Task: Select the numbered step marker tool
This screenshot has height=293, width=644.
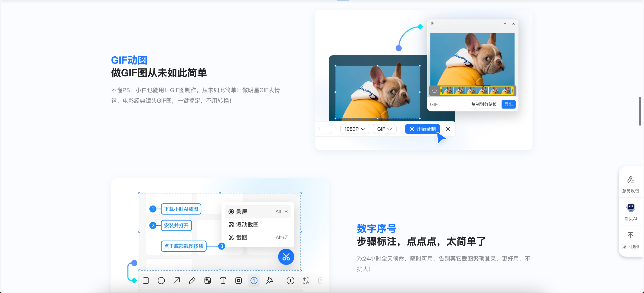Action: coord(254,280)
